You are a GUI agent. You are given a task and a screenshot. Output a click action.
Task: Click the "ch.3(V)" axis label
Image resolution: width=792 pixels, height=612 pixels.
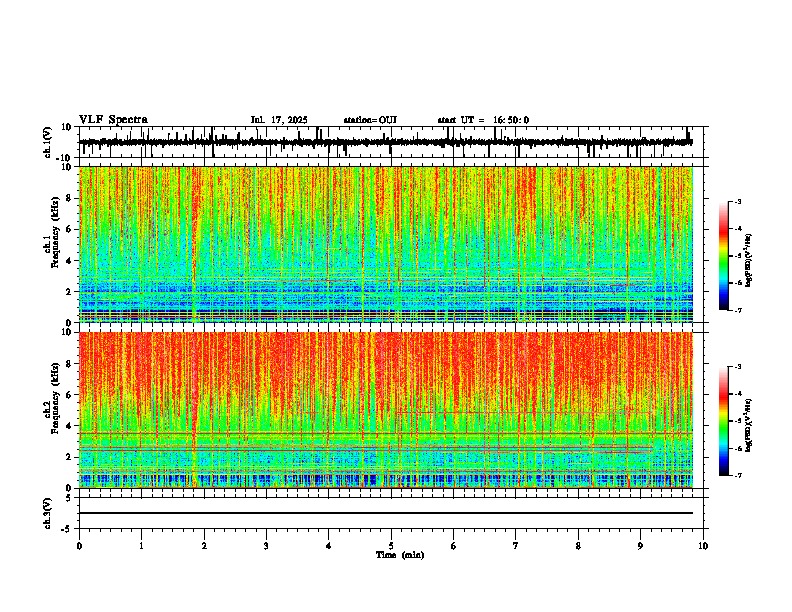48,513
